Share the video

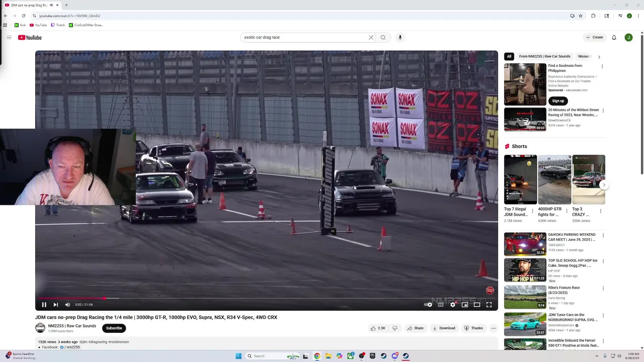pyautogui.click(x=416, y=328)
